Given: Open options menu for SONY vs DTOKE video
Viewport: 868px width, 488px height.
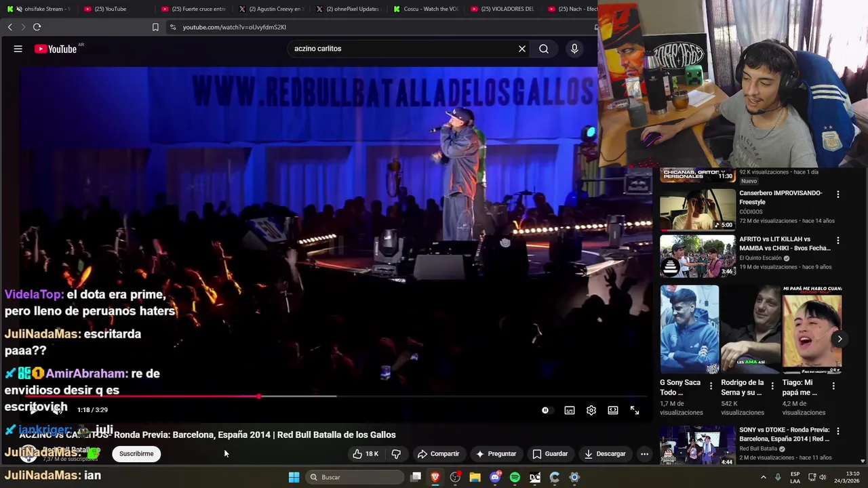Looking at the screenshot, I should [x=837, y=431].
